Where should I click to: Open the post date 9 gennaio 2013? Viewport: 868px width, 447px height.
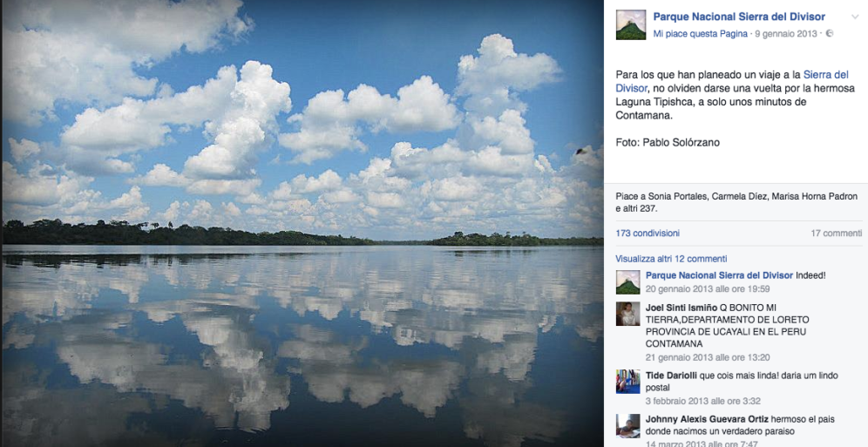[786, 34]
